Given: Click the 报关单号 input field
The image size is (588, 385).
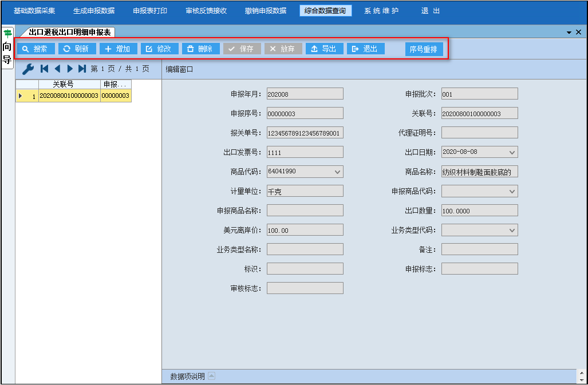Looking at the screenshot, I should click(x=305, y=133).
